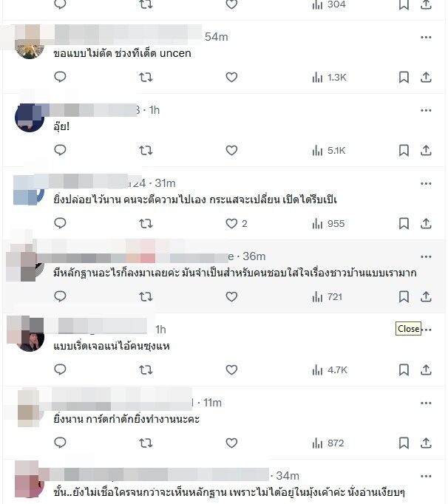Open more options on the 54m comment
448x504 pixels.
426,37
